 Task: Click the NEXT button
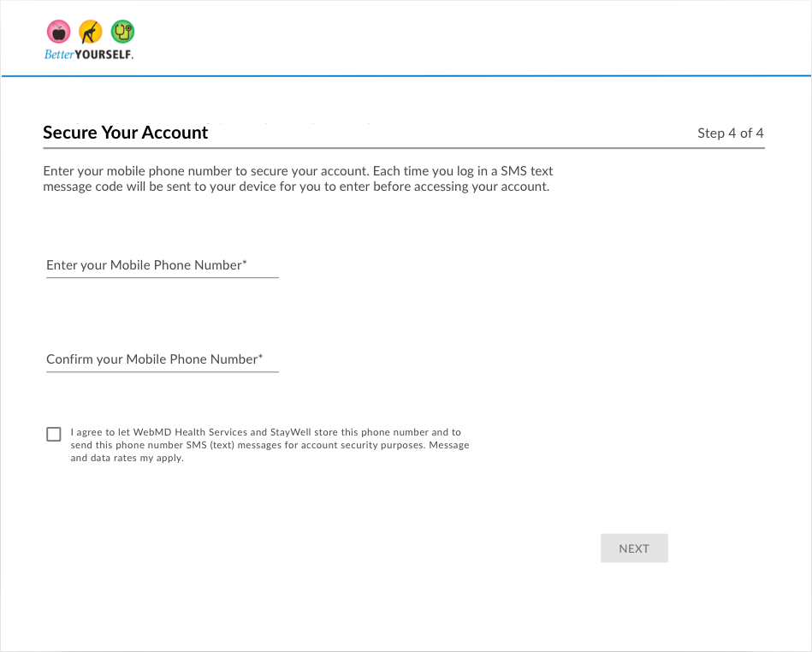tap(634, 548)
